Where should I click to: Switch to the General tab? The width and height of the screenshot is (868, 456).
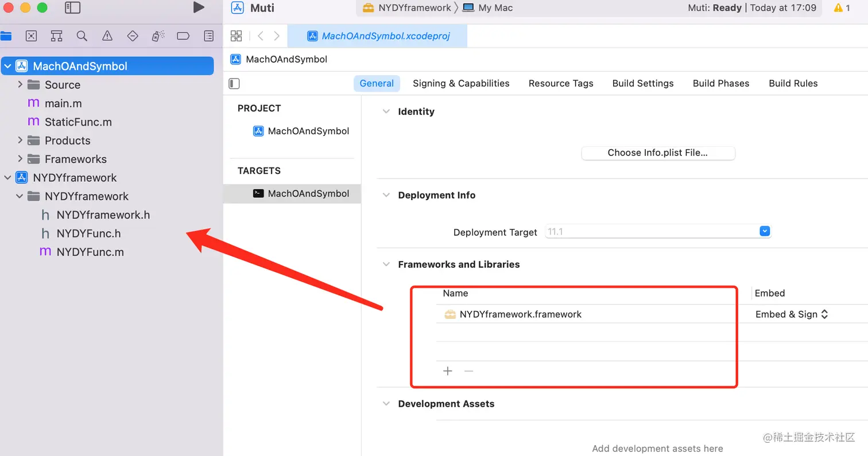coord(377,83)
